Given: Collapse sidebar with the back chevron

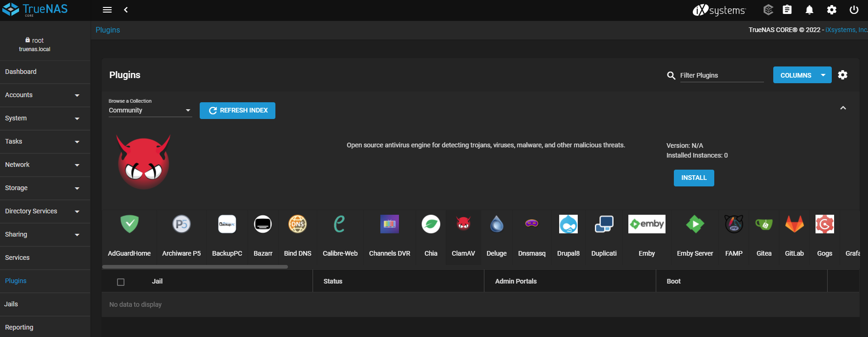Looking at the screenshot, I should tap(126, 10).
